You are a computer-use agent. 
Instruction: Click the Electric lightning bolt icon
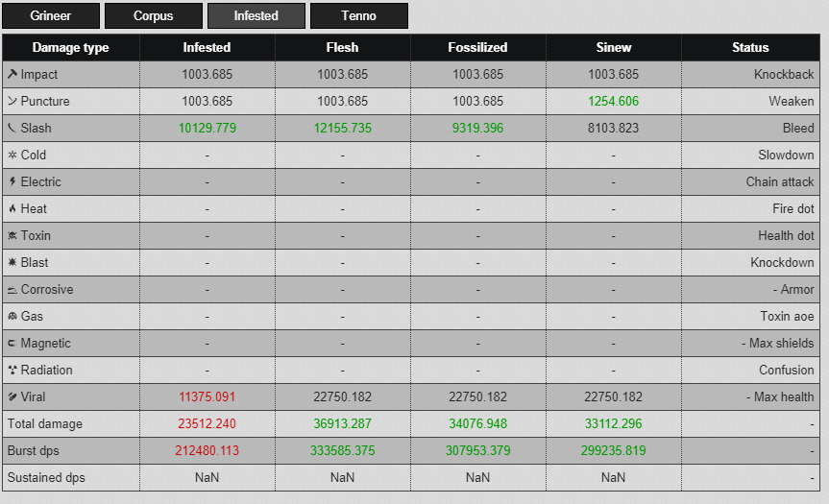click(x=12, y=181)
